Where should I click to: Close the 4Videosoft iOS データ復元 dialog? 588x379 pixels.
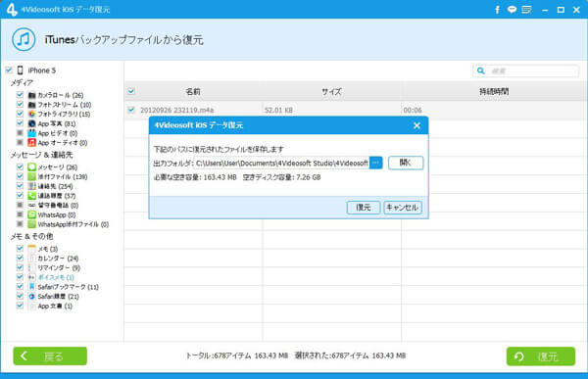point(416,125)
